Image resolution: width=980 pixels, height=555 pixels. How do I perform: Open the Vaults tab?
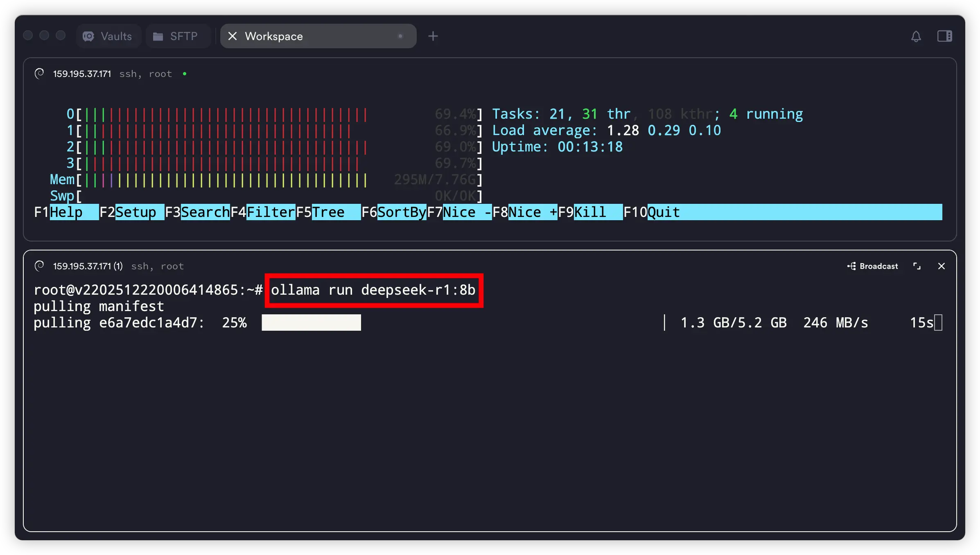click(108, 36)
